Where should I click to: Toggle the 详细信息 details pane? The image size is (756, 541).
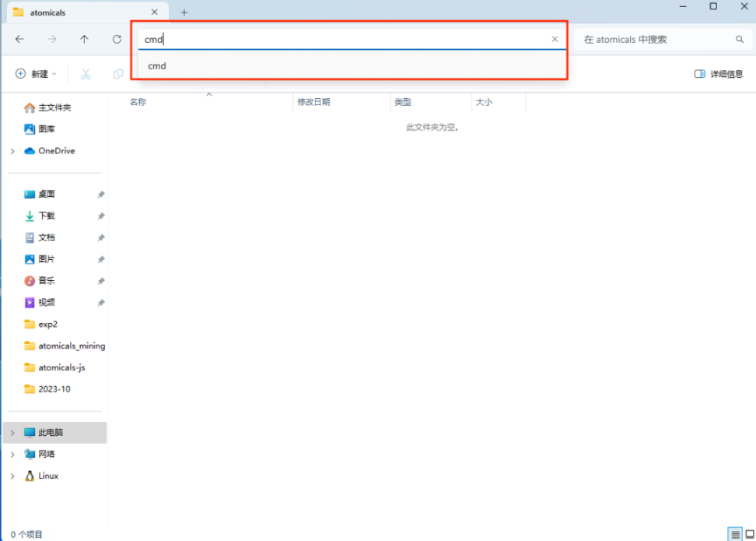(x=718, y=73)
